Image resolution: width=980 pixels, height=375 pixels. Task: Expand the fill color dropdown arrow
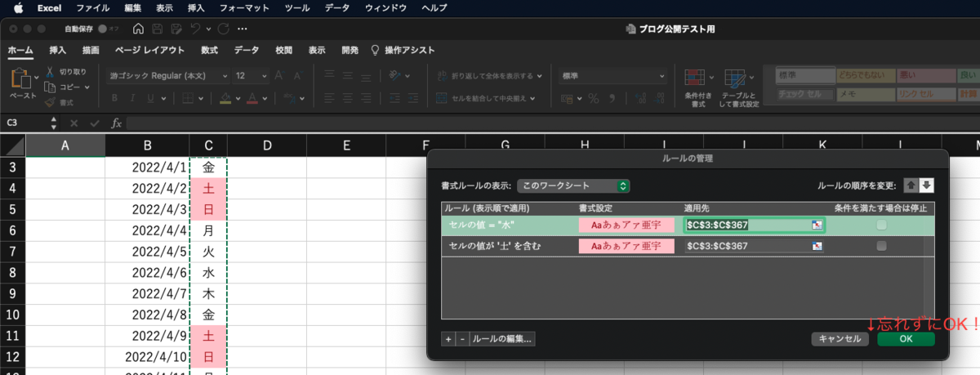(238, 98)
